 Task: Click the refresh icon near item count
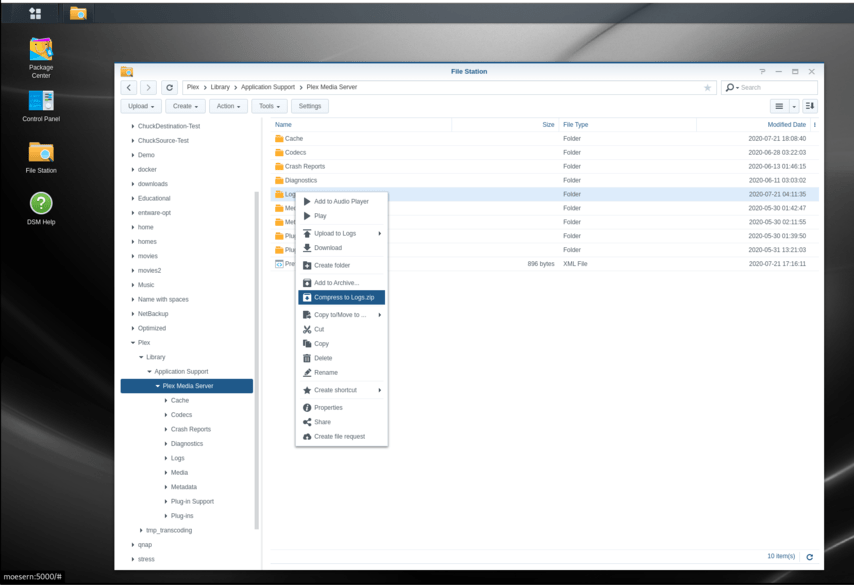click(x=809, y=557)
